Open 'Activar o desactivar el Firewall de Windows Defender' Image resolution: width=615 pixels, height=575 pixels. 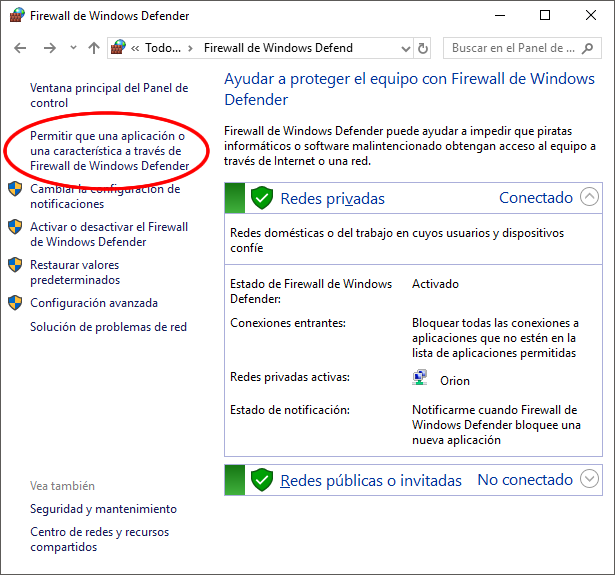109,234
